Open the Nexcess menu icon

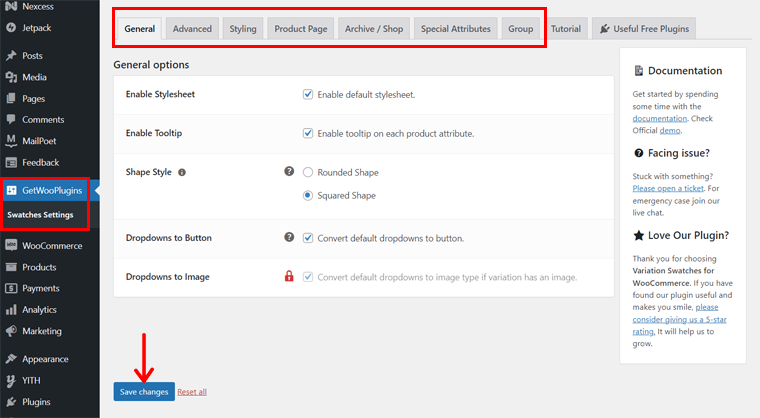[11, 6]
